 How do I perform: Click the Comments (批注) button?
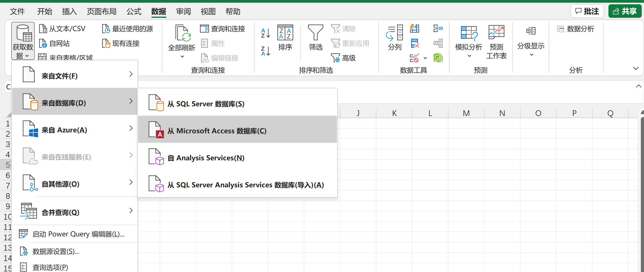click(x=587, y=11)
